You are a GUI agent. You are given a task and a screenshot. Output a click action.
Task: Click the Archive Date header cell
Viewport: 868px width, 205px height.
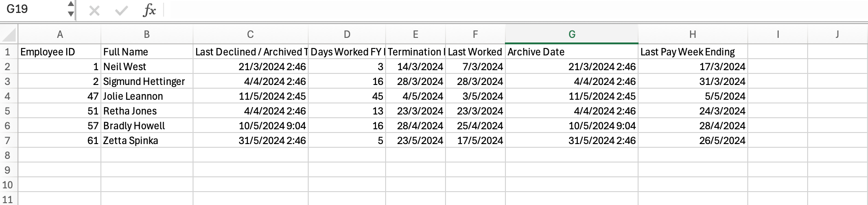pyautogui.click(x=572, y=52)
